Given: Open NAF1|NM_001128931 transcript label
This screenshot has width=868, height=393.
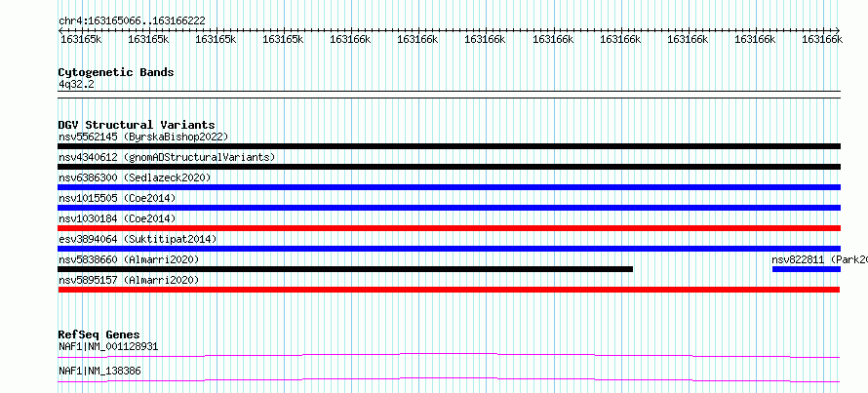Looking at the screenshot, I should [108, 347].
